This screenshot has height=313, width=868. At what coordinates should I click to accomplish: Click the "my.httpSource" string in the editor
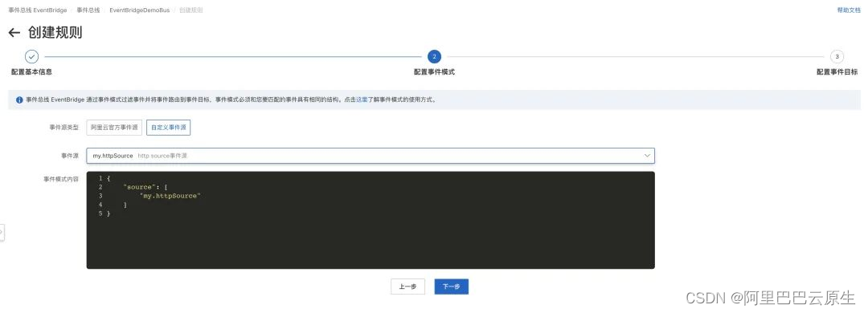pos(170,196)
